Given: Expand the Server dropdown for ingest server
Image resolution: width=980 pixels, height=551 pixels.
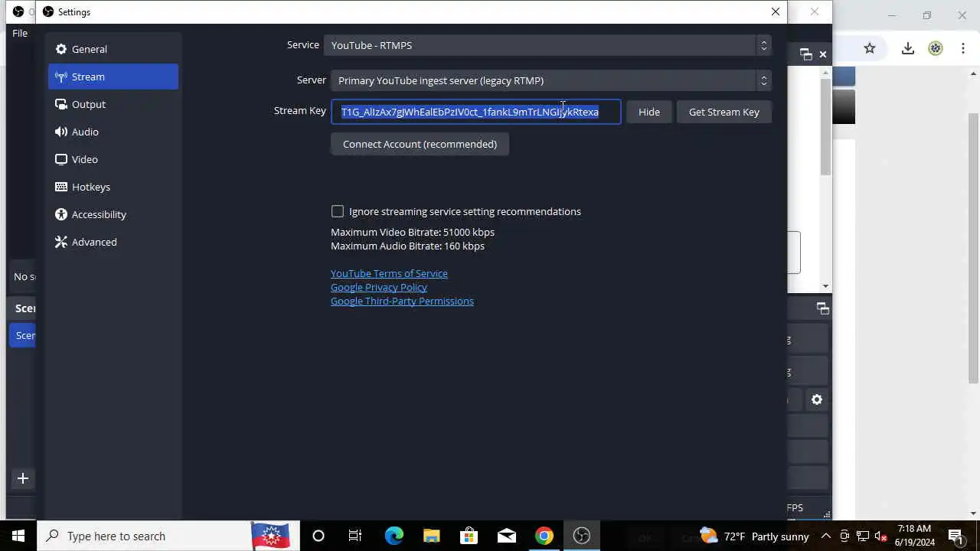Looking at the screenshot, I should point(551,80).
